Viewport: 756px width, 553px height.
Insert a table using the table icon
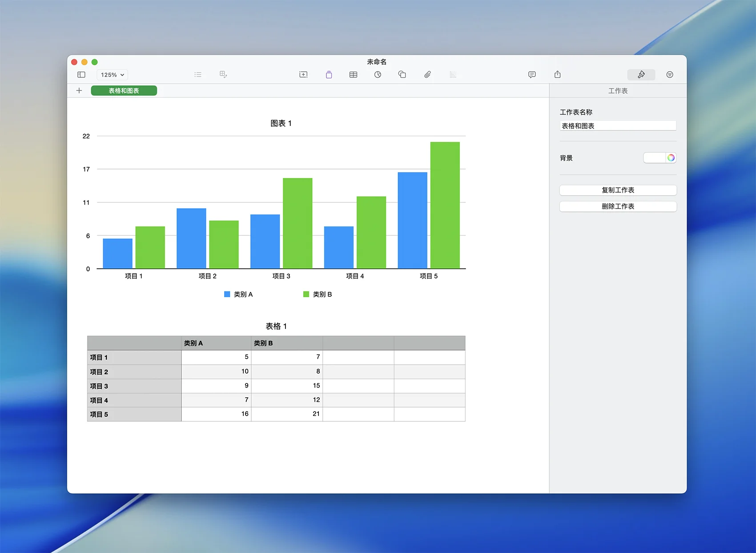point(353,75)
